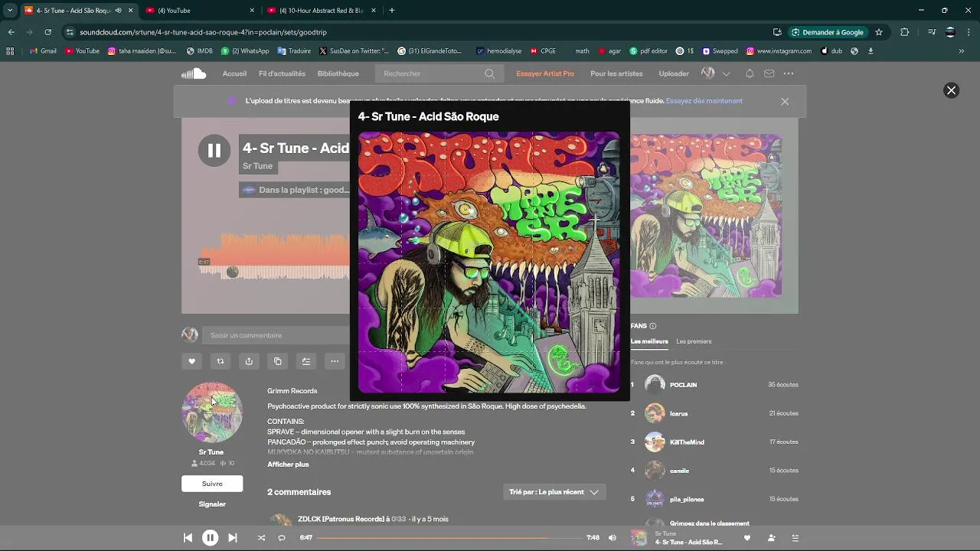Skip to previous track in player bar
This screenshot has width=980, height=551.
coord(188,538)
